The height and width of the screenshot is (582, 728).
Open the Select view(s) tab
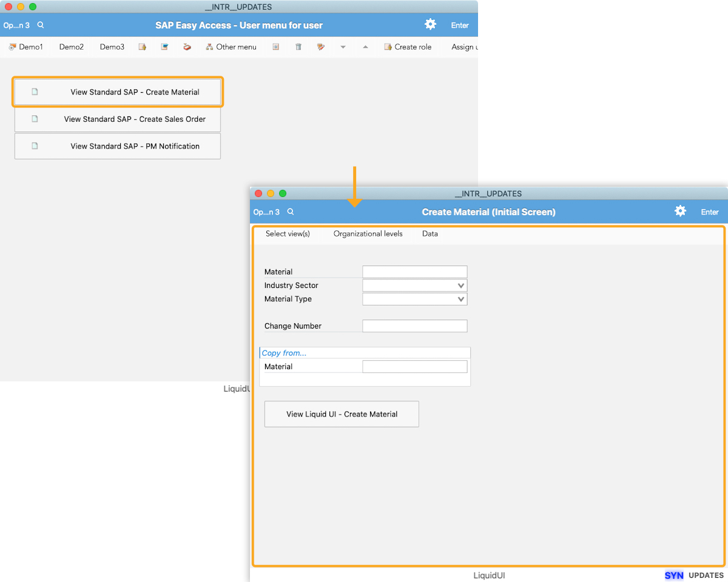(288, 233)
